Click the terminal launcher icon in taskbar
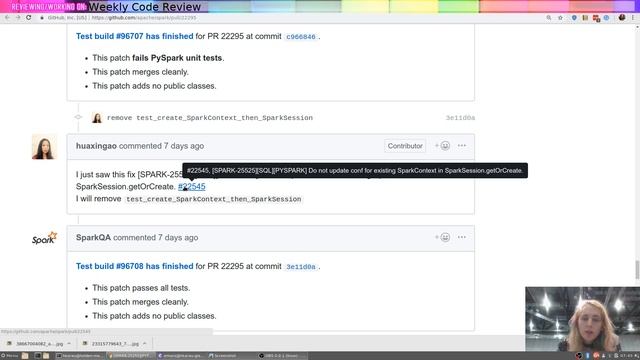Viewport: 640px width, 360px height. click(x=38, y=356)
